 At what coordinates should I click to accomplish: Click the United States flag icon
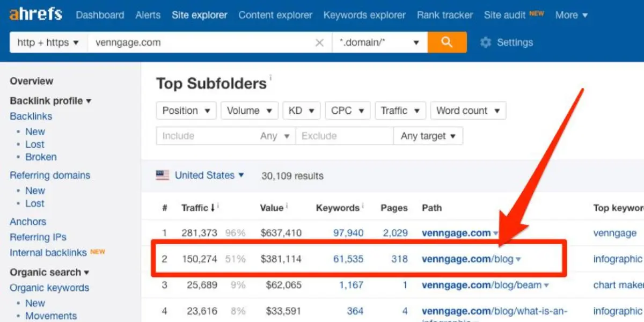(163, 175)
